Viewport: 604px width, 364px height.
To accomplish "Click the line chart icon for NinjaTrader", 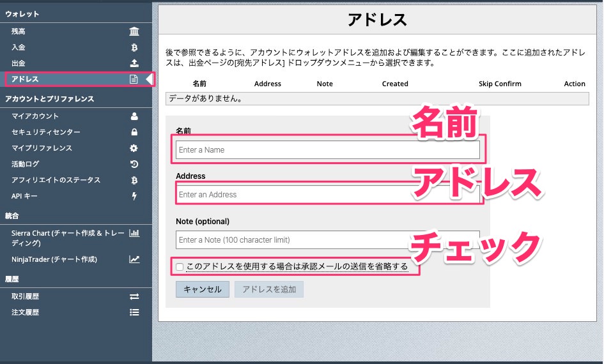I will [x=134, y=259].
